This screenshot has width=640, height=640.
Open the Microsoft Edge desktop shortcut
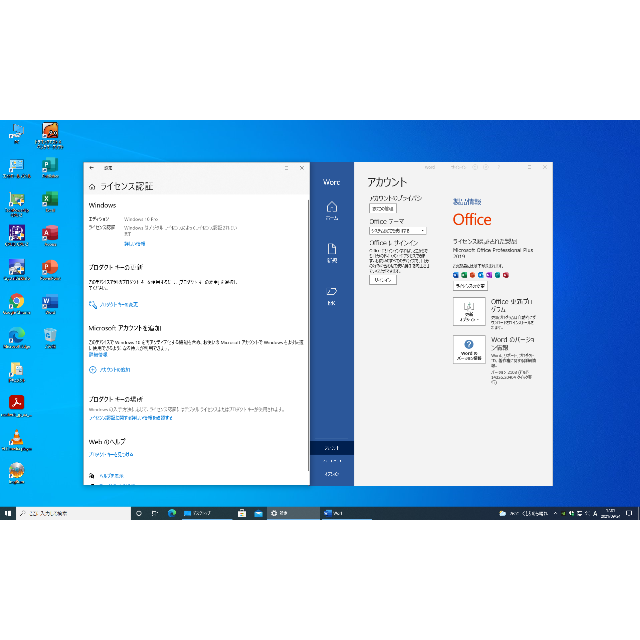(17, 338)
